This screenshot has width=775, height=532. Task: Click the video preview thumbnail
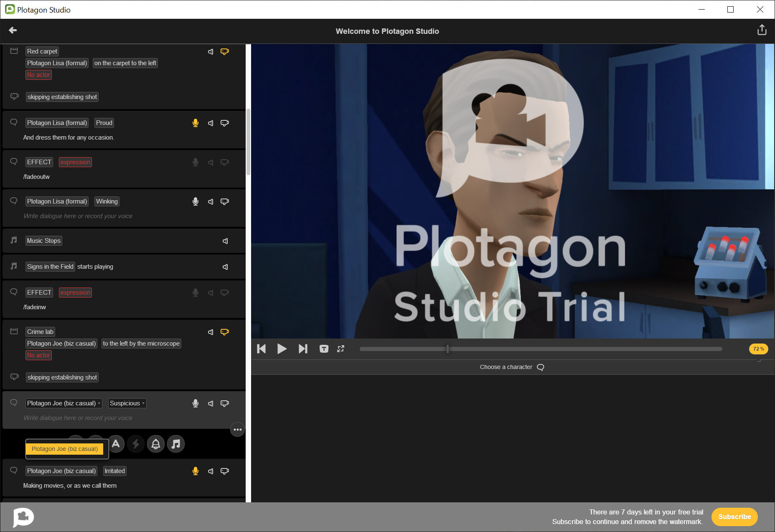click(x=513, y=191)
